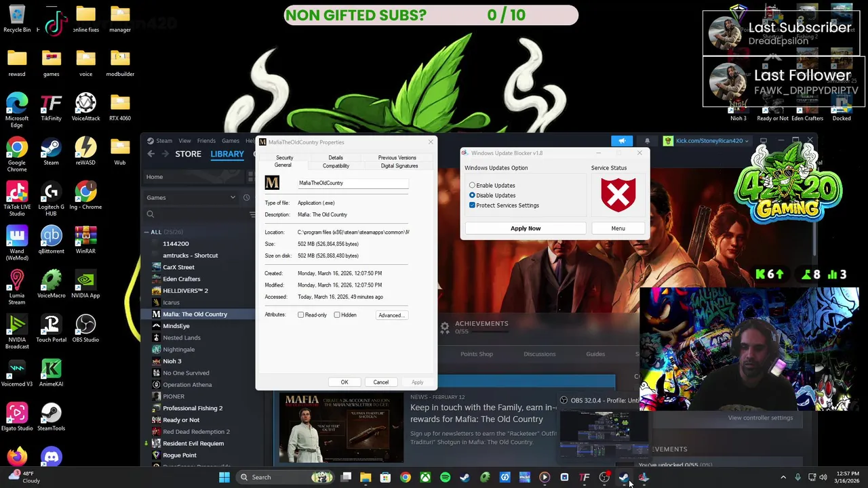Viewport: 868px width, 488px height.
Task: Switch to Steam LIBRARY section
Action: 227,154
